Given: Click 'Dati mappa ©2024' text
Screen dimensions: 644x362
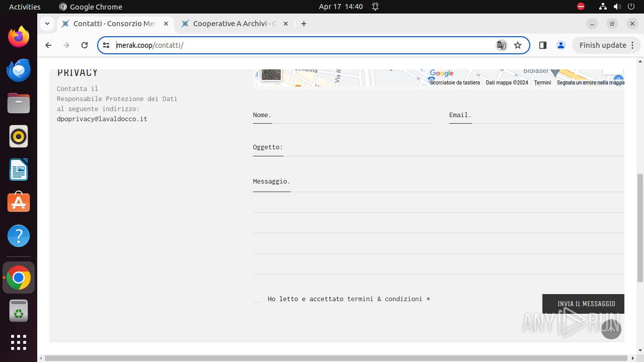Looking at the screenshot, I should [507, 83].
